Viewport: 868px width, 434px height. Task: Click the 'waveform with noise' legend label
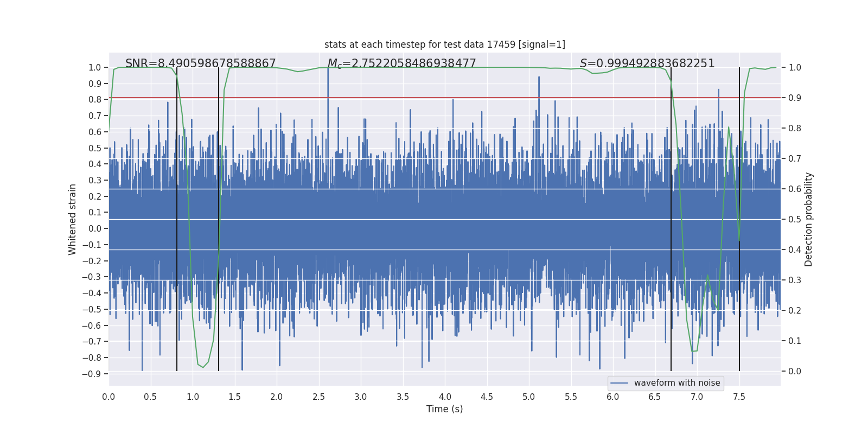[x=676, y=383]
